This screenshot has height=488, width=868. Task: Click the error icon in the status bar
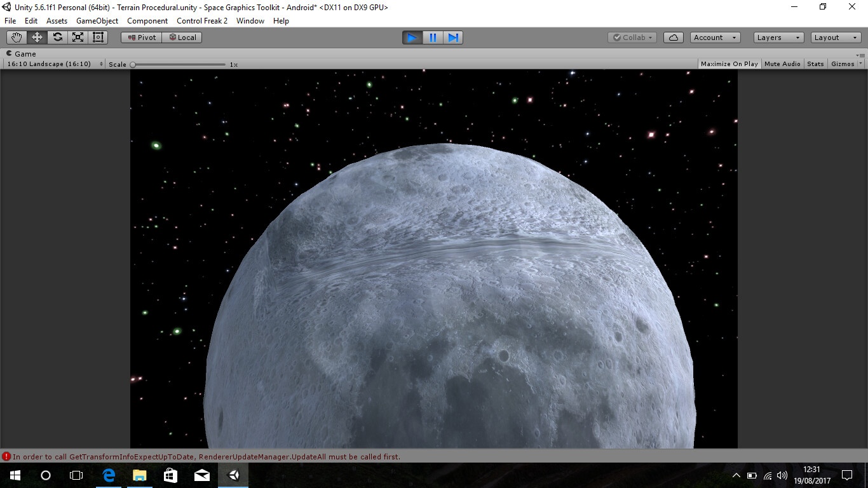pyautogui.click(x=6, y=456)
